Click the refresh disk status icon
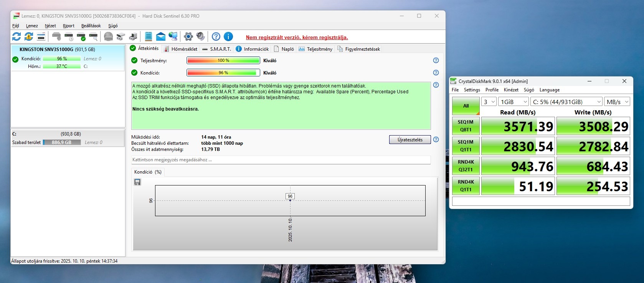Viewport: 644px width, 283px height. (17, 36)
